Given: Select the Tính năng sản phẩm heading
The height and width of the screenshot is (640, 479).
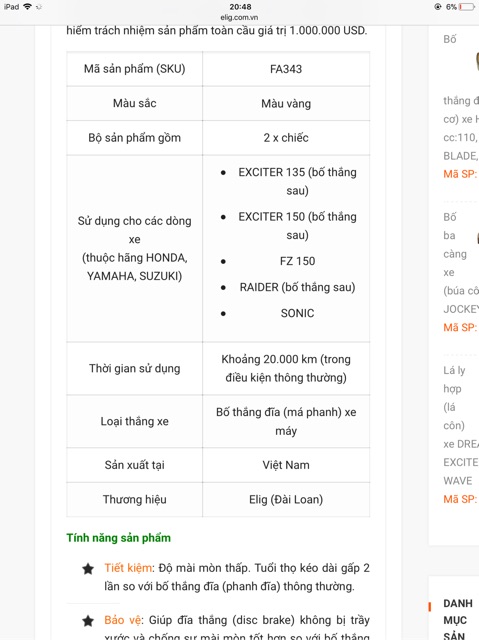Looking at the screenshot, I should [118, 538].
